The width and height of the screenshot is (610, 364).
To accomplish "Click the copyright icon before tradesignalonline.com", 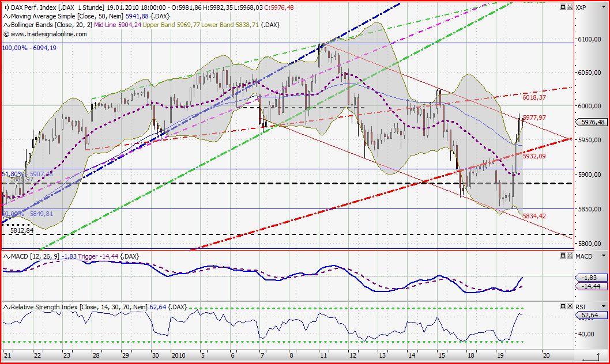I will coord(6,33).
